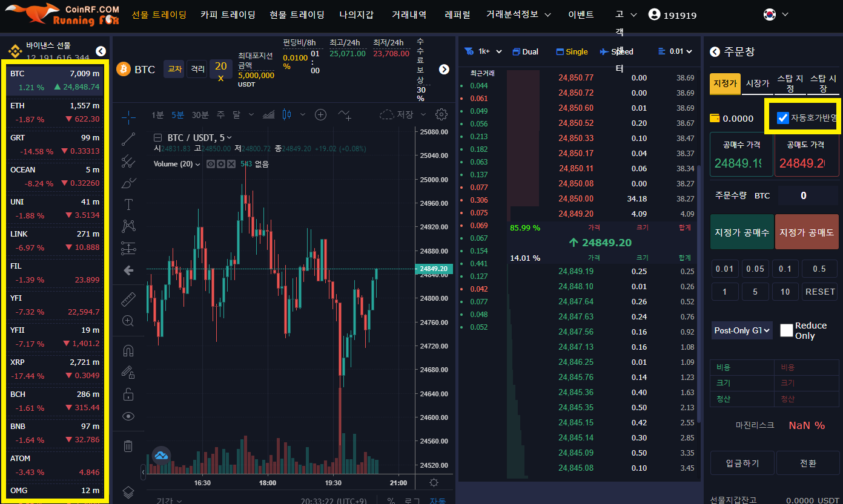Enable Speed order mode
Viewport: 843px width, 504px height.
point(617,51)
